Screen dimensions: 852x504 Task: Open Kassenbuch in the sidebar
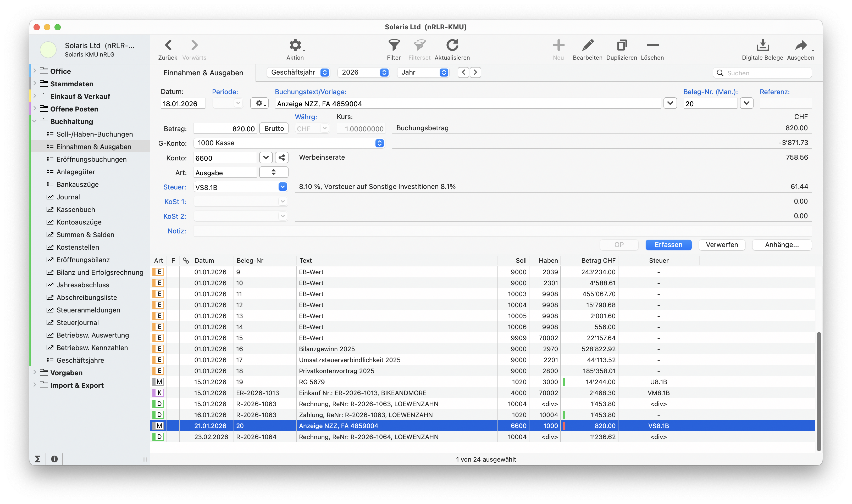[x=76, y=210]
